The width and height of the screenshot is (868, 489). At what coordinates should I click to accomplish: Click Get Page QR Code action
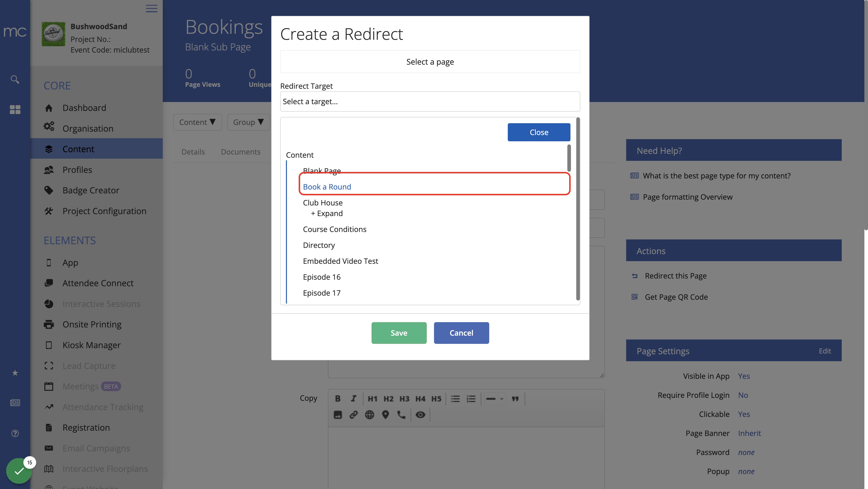[x=676, y=297]
